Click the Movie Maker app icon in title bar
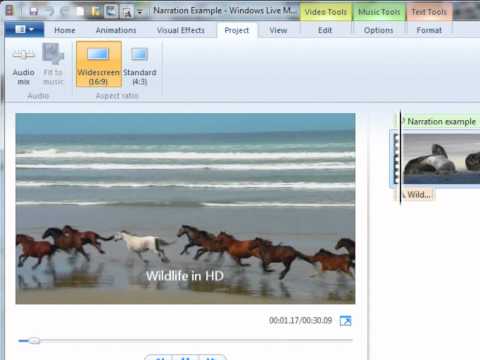The image size is (480, 360). pos(9,11)
